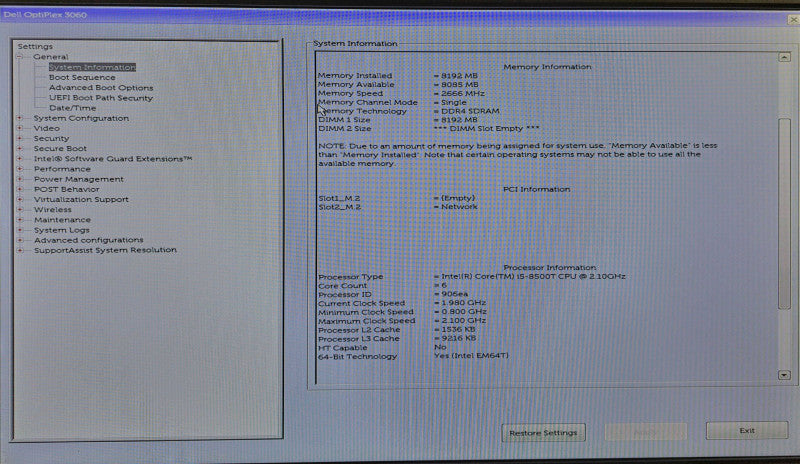Select the System Configuration label
The image size is (800, 464).
point(81,118)
